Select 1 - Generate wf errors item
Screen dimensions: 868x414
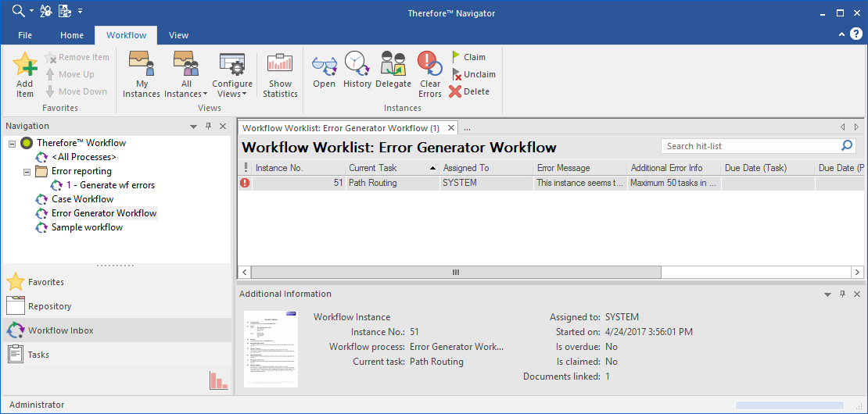click(x=110, y=185)
